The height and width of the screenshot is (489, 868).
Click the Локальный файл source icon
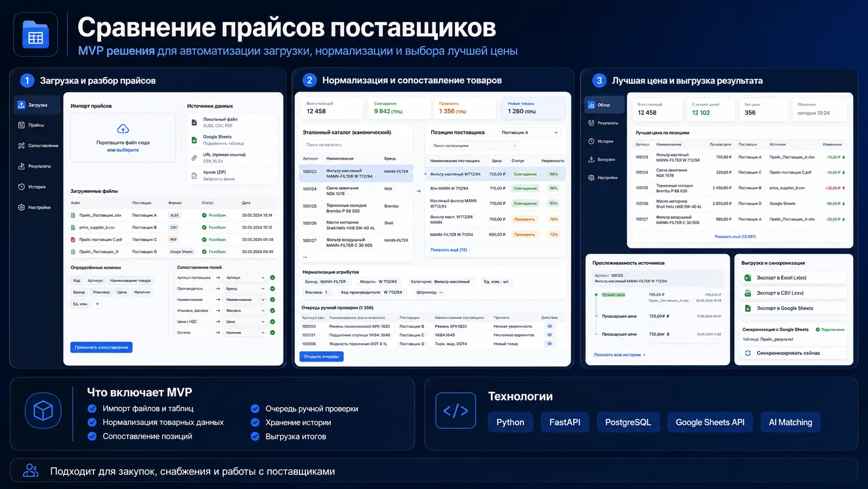[194, 123]
